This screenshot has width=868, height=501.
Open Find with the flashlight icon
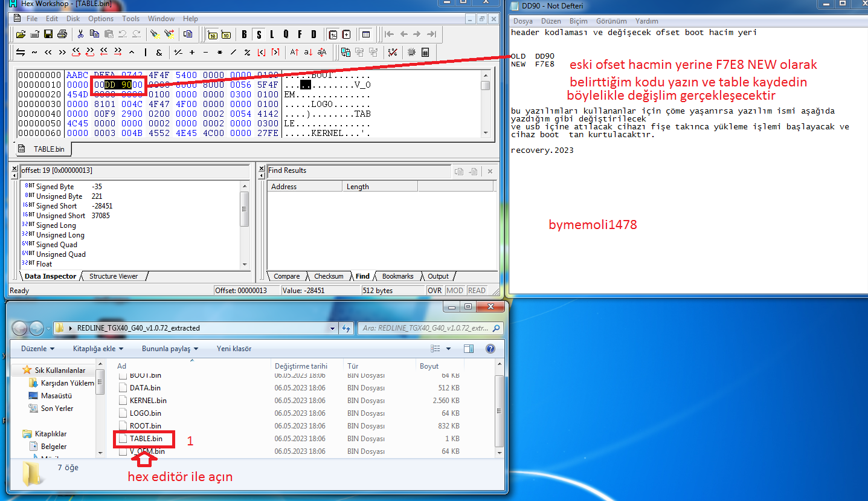pyautogui.click(x=155, y=34)
